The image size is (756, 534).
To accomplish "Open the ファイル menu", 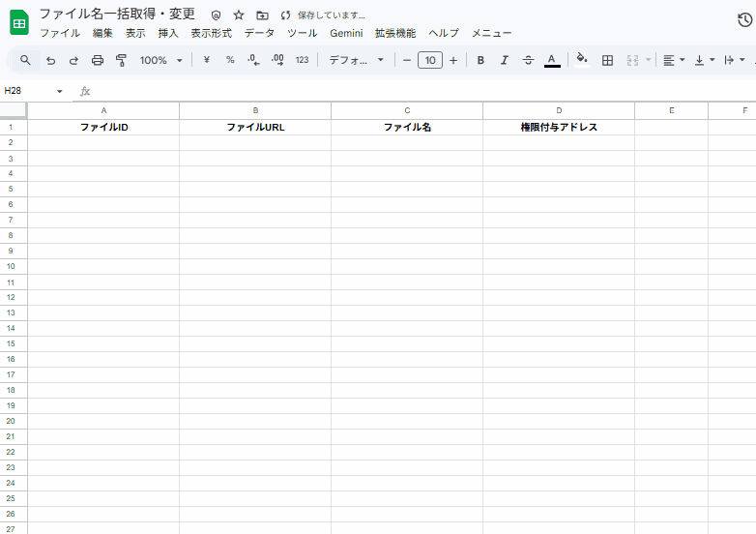I will 60,33.
